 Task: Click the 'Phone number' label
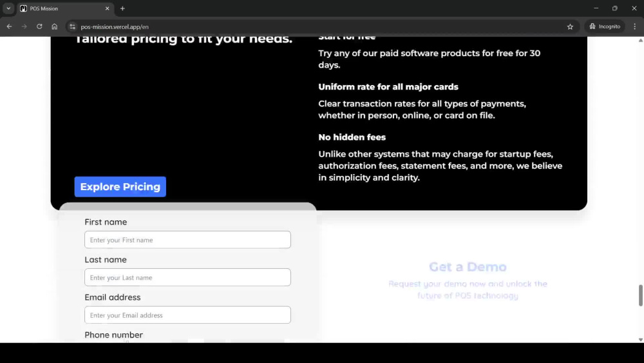(x=114, y=335)
